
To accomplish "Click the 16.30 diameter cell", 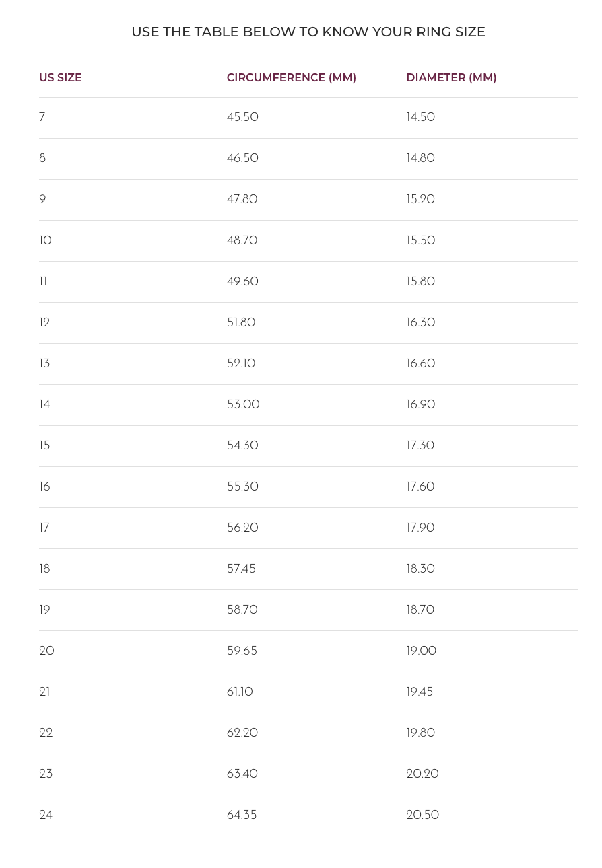I will [x=420, y=323].
